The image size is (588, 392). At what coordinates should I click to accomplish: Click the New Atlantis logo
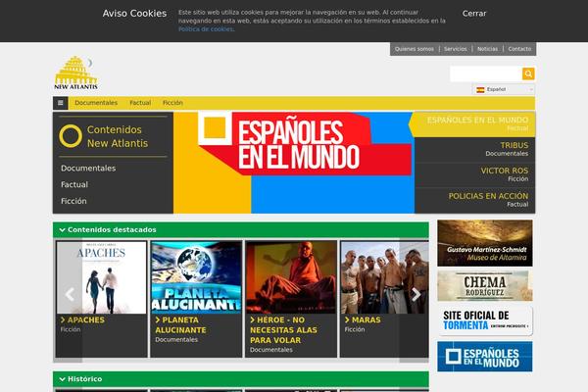76,73
